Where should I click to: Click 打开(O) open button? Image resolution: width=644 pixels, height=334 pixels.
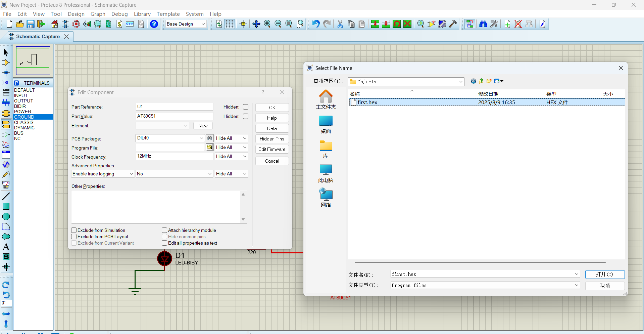(x=605, y=275)
